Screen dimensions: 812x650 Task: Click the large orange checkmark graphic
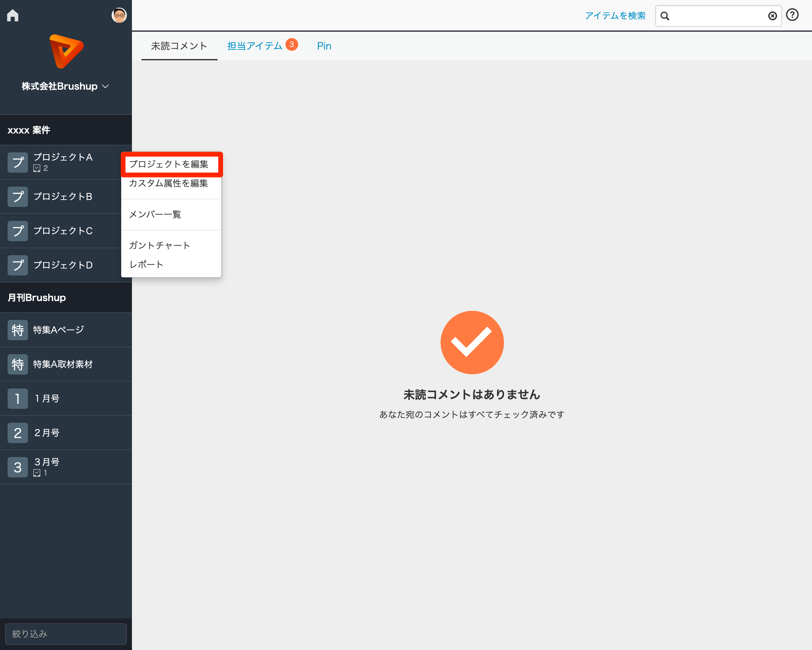click(x=472, y=342)
